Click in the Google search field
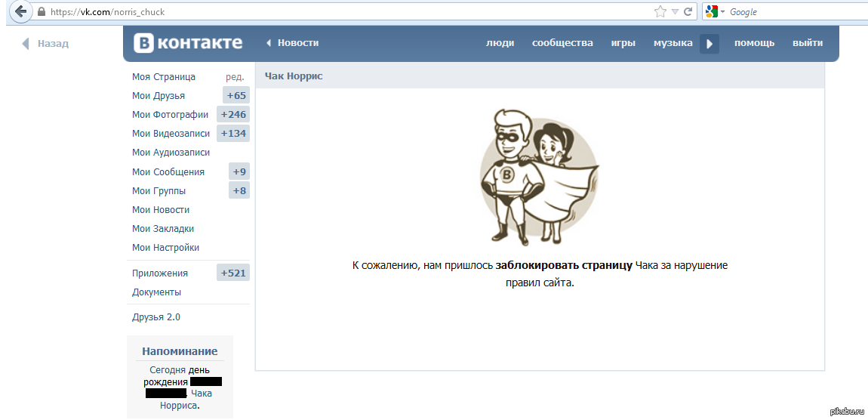868x420 pixels. pos(793,12)
